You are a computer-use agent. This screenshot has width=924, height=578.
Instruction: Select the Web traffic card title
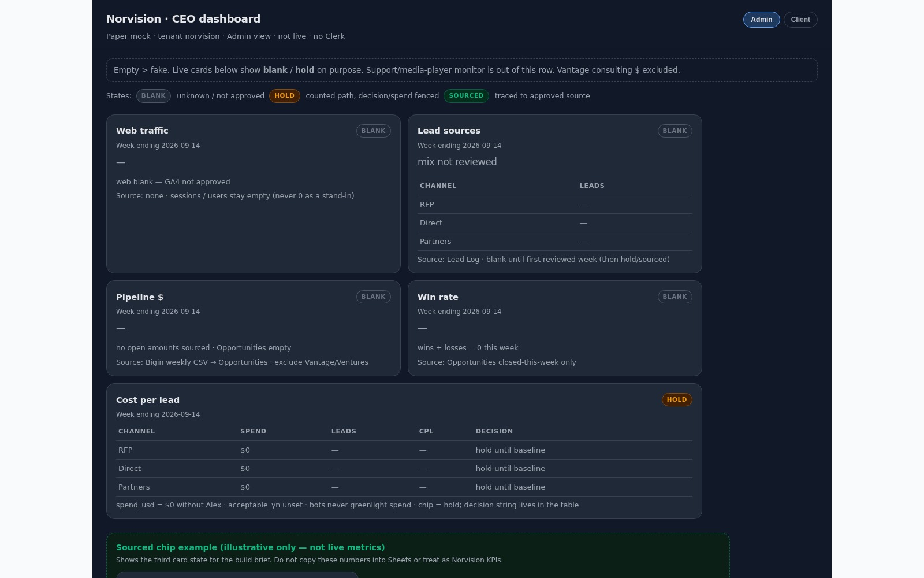[x=142, y=131]
